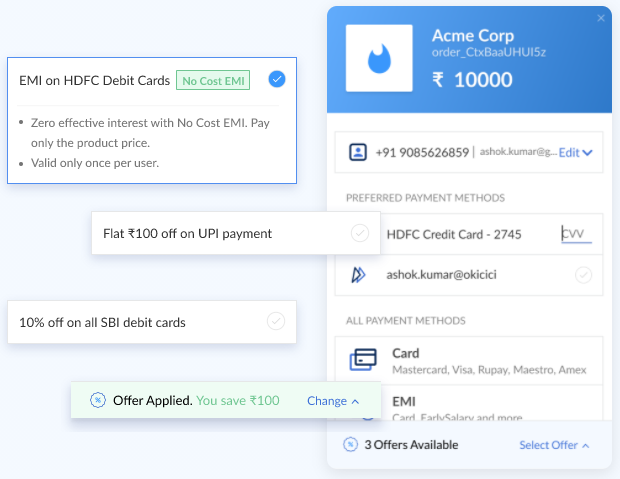The height and width of the screenshot is (479, 620).
Task: Open the Card payment method option
Action: [469, 361]
